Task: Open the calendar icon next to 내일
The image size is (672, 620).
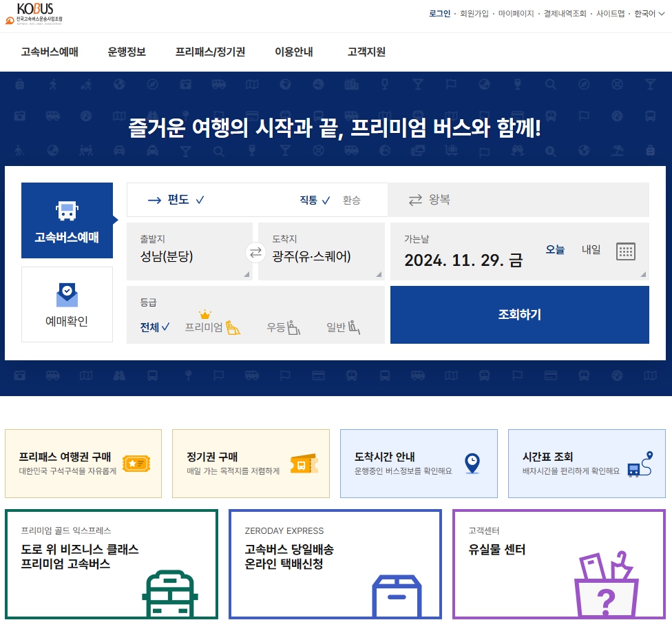Action: 626,251
